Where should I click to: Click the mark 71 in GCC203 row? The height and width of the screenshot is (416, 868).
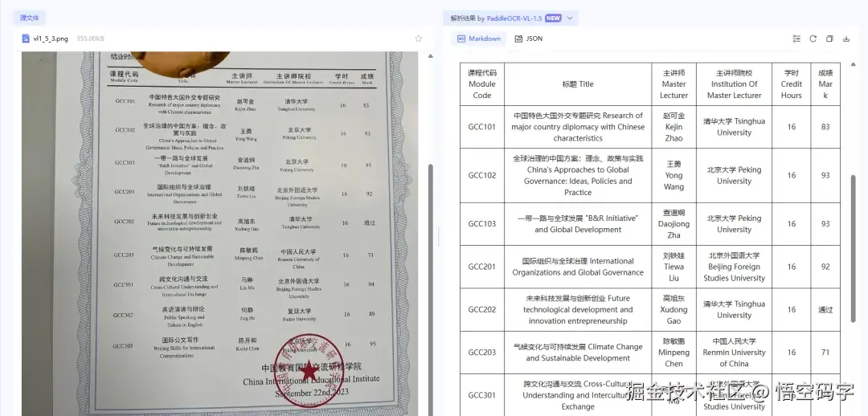825,353
